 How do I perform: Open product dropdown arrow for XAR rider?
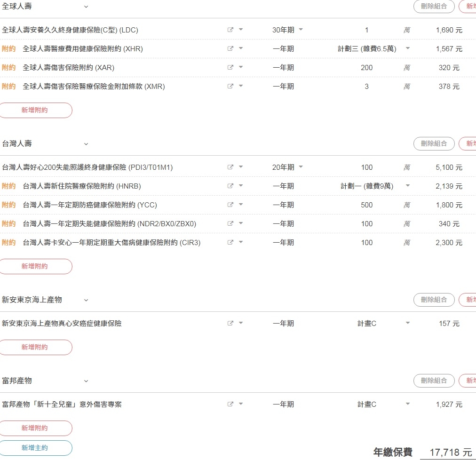click(241, 67)
